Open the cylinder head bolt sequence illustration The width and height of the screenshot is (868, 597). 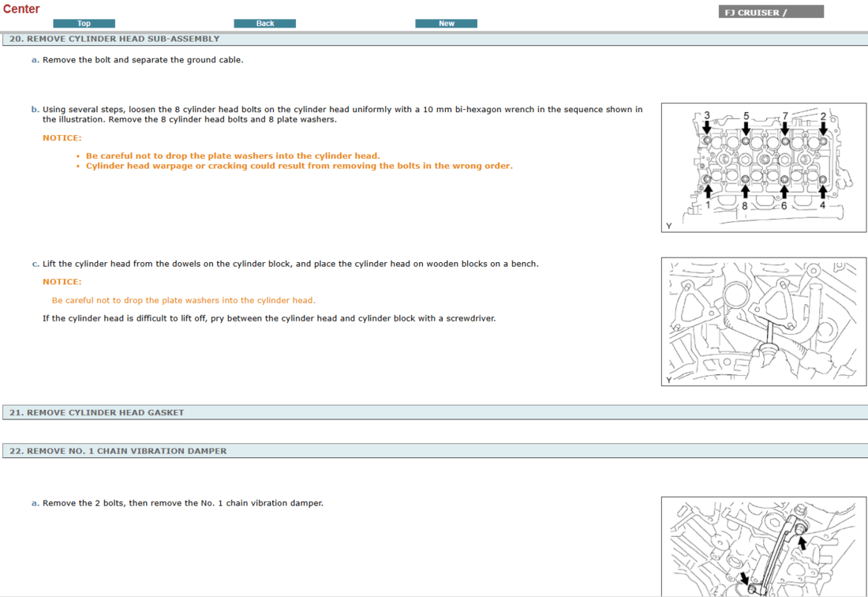coord(763,167)
